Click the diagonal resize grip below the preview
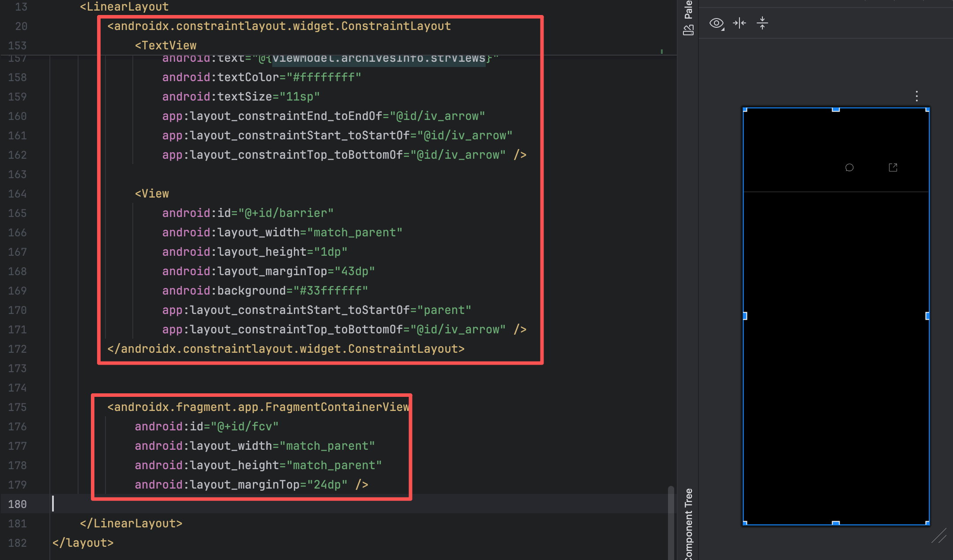 click(939, 535)
